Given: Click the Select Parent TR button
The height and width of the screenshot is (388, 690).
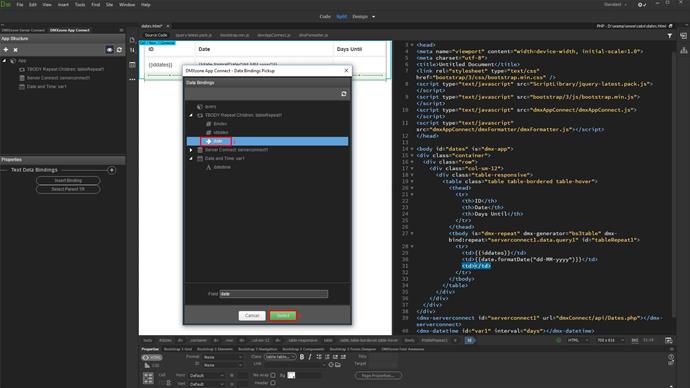Looking at the screenshot, I should (x=68, y=189).
